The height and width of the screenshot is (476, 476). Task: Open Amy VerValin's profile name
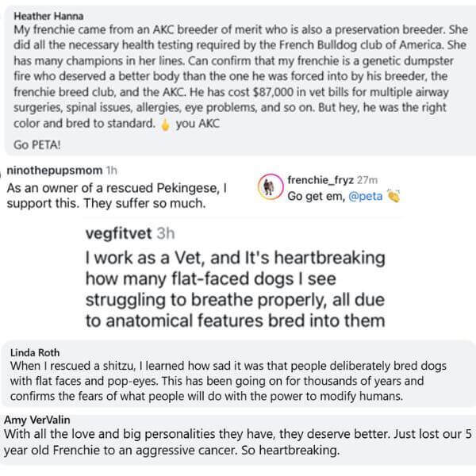tap(37, 420)
